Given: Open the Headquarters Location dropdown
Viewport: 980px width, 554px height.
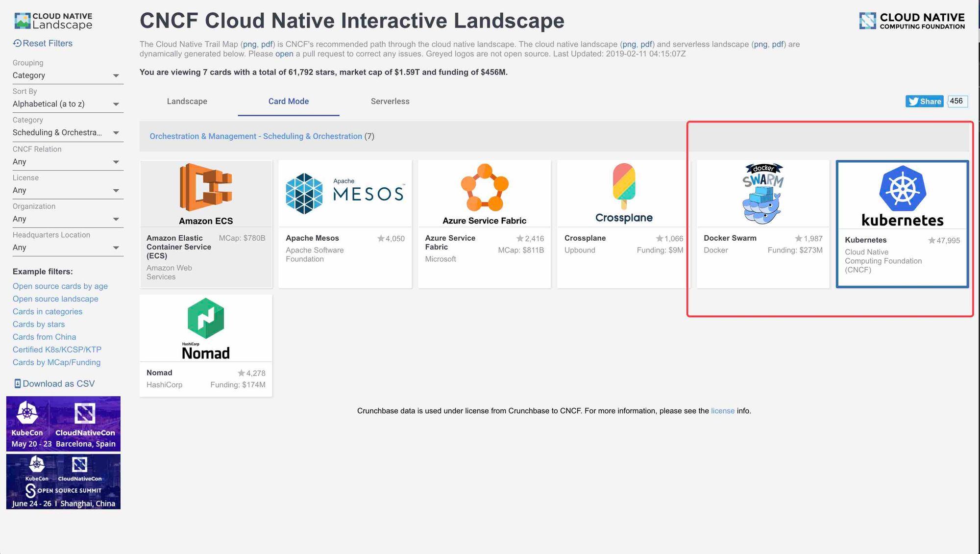Looking at the screenshot, I should click(x=66, y=248).
